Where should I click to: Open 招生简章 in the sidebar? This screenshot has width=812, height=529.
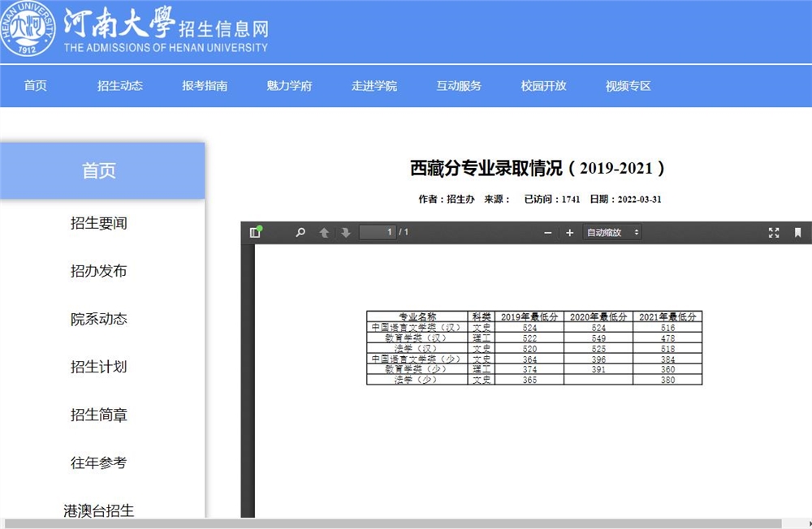(99, 415)
